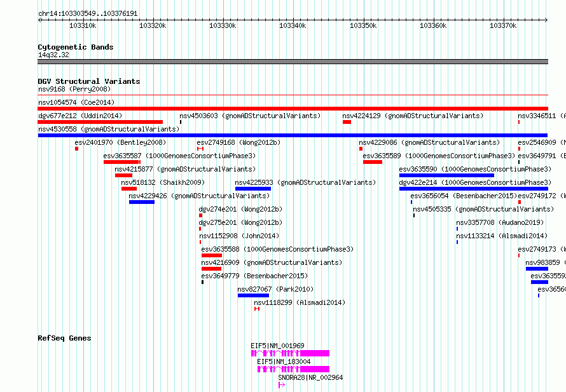Click nsv4225933 gnomAD variant label
The image size is (566, 392).
[x=305, y=182]
